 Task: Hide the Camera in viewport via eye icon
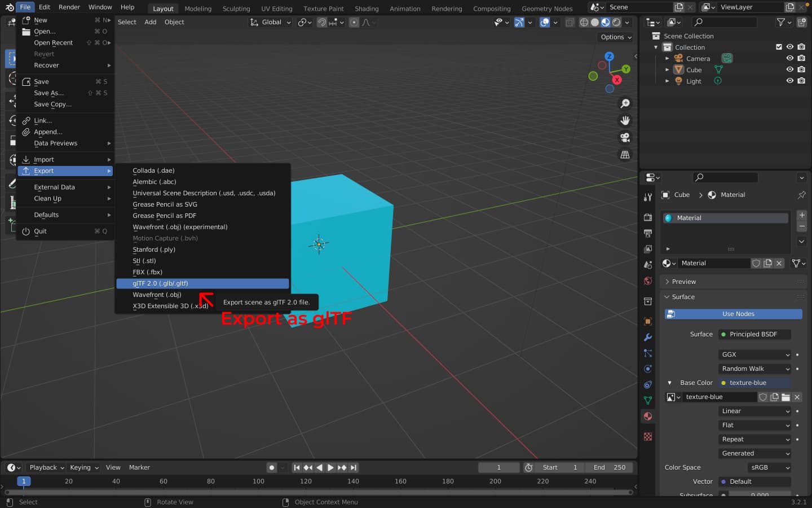(789, 58)
